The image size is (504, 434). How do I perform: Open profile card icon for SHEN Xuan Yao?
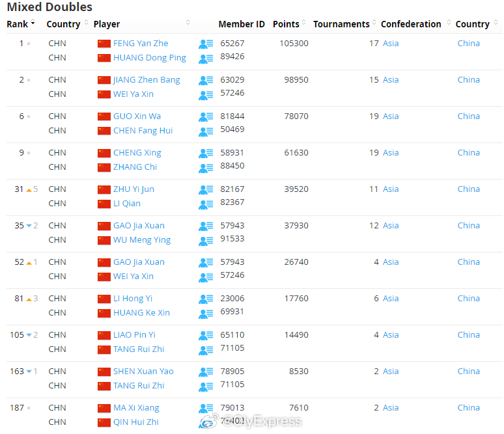click(x=206, y=372)
